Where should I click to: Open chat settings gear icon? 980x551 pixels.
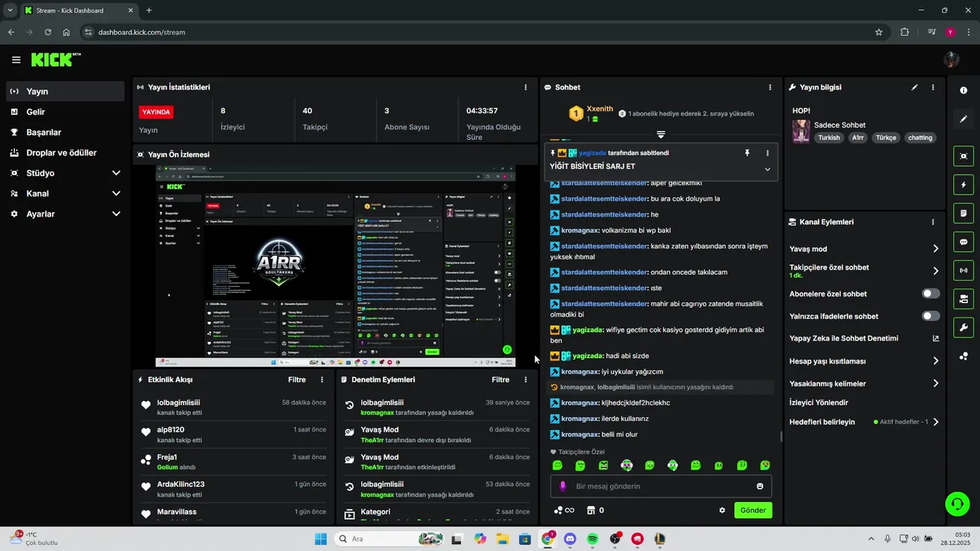[x=721, y=510]
